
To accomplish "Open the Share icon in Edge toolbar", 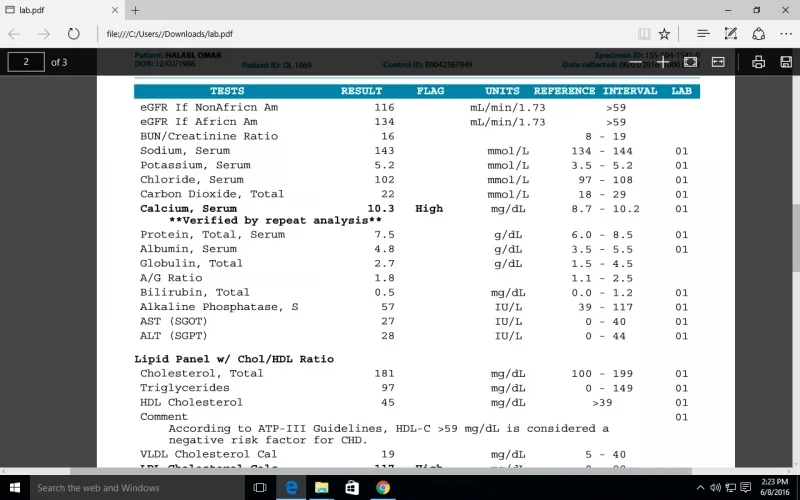I will click(759, 34).
